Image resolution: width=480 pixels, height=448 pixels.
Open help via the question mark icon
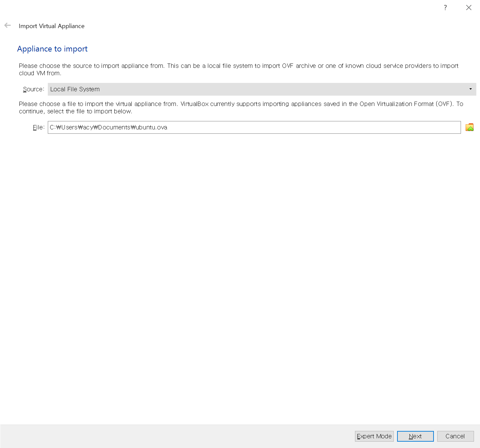click(x=445, y=7)
